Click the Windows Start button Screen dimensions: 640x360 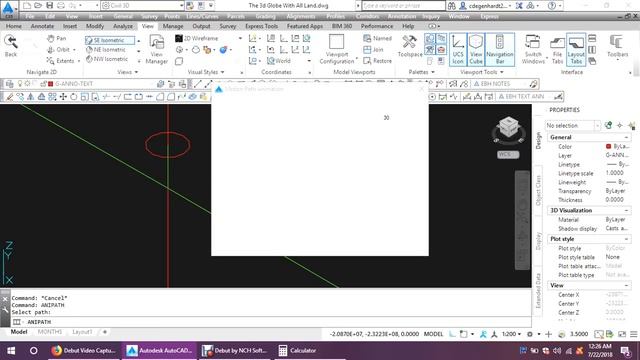(11, 351)
